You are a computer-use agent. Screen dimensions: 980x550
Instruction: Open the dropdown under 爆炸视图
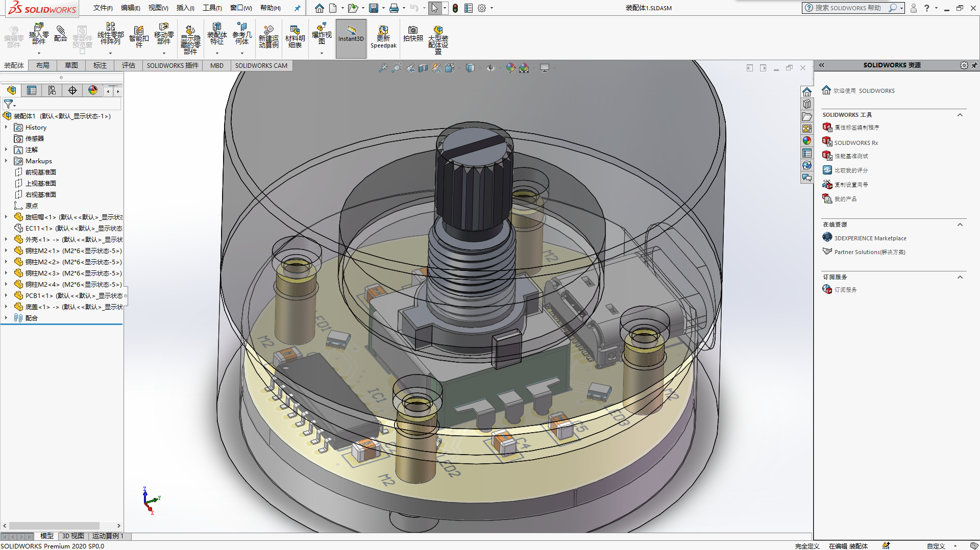(322, 53)
